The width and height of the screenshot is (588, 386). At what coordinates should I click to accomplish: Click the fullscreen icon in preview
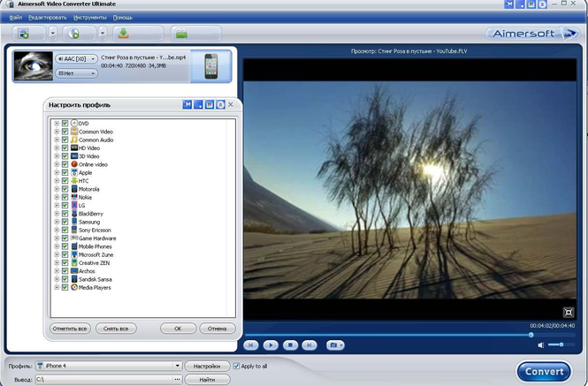tap(569, 312)
